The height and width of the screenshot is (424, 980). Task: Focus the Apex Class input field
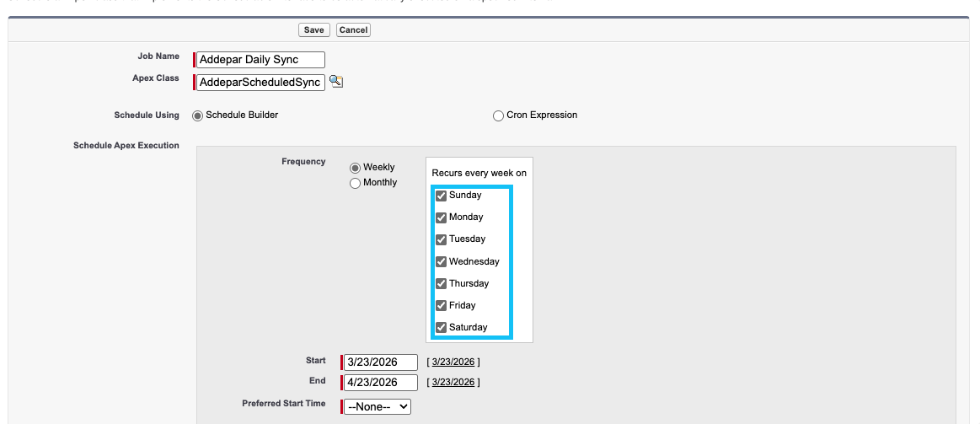(x=260, y=83)
